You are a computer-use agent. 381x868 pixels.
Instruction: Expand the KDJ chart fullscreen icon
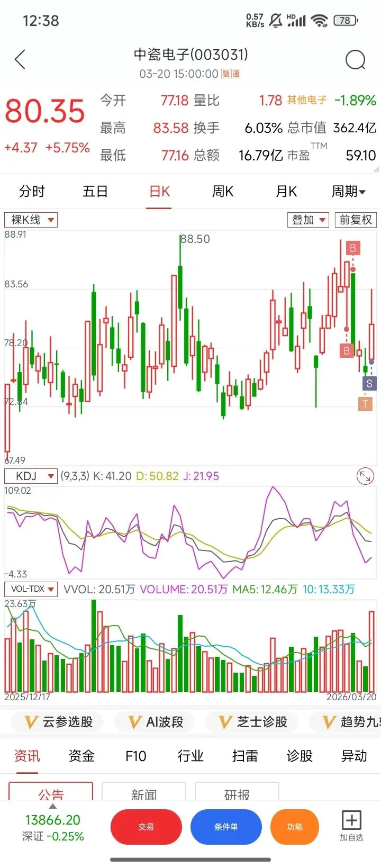coord(365,476)
